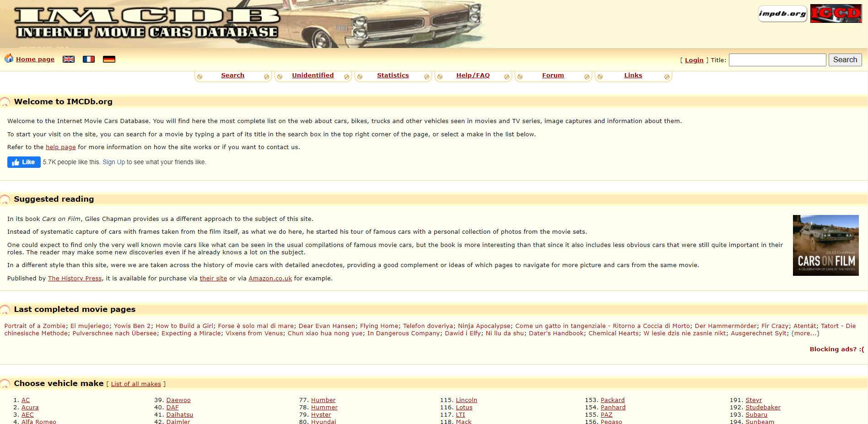Open the List of all makes link
Image resolution: width=868 pixels, height=424 pixels.
(136, 384)
